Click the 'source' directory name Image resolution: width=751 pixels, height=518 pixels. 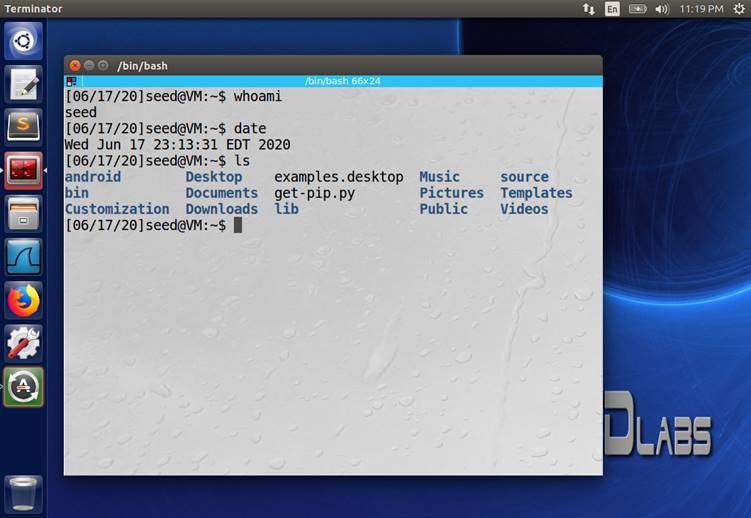[524, 177]
